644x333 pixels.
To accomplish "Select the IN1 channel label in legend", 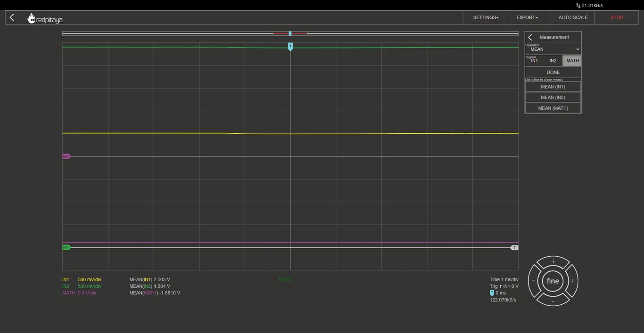I will pos(66,280).
